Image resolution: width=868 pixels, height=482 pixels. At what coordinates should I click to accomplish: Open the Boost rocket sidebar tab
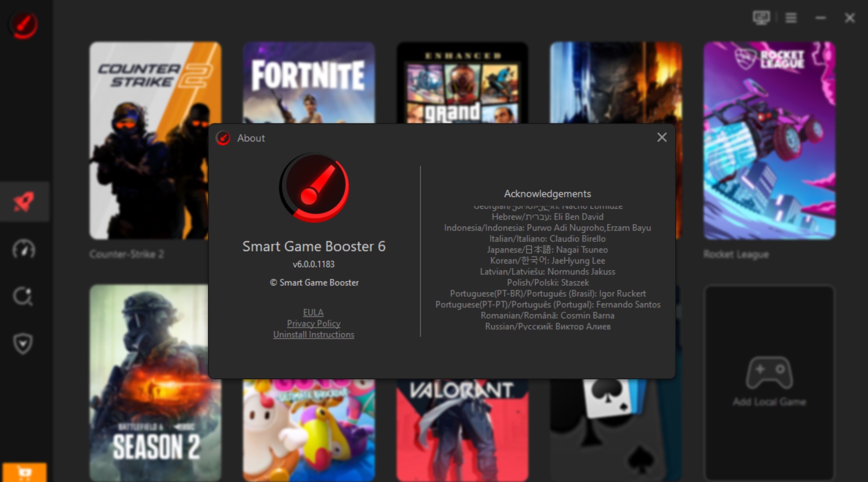tap(24, 201)
